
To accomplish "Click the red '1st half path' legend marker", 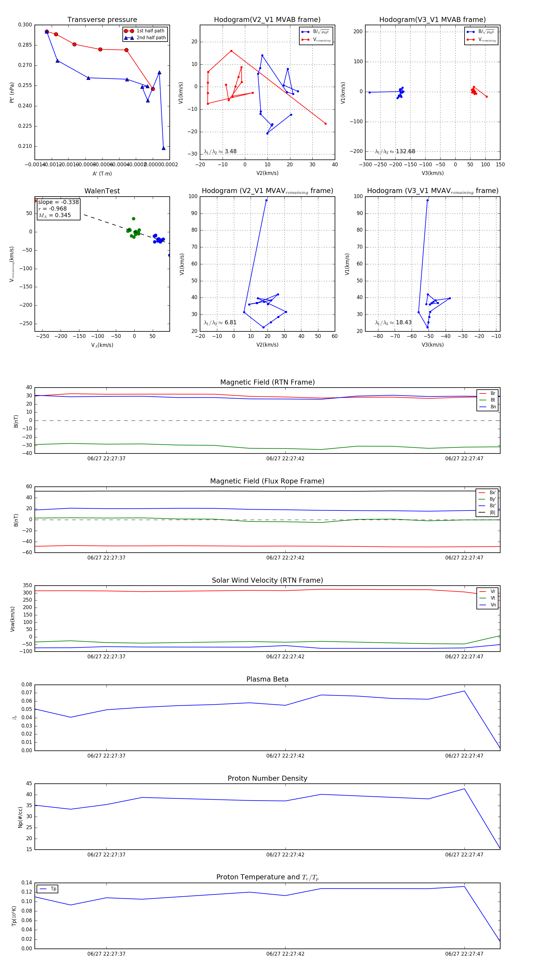I will click(x=129, y=31).
